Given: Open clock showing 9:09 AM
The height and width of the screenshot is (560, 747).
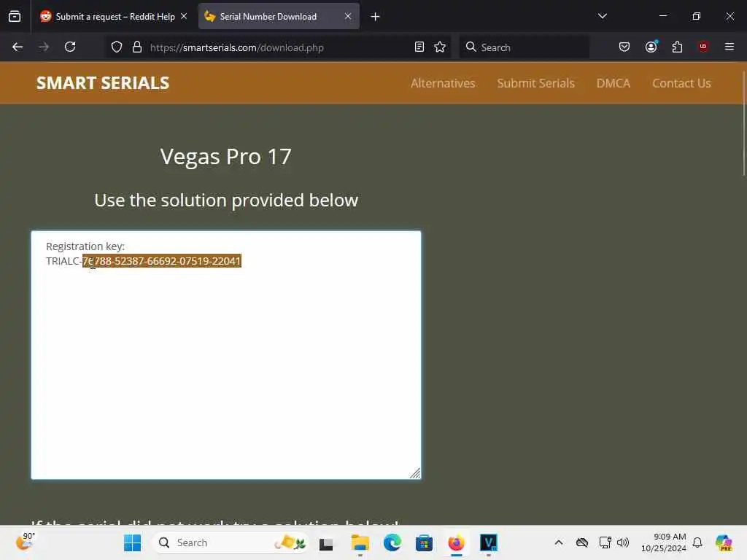Looking at the screenshot, I should (664, 542).
